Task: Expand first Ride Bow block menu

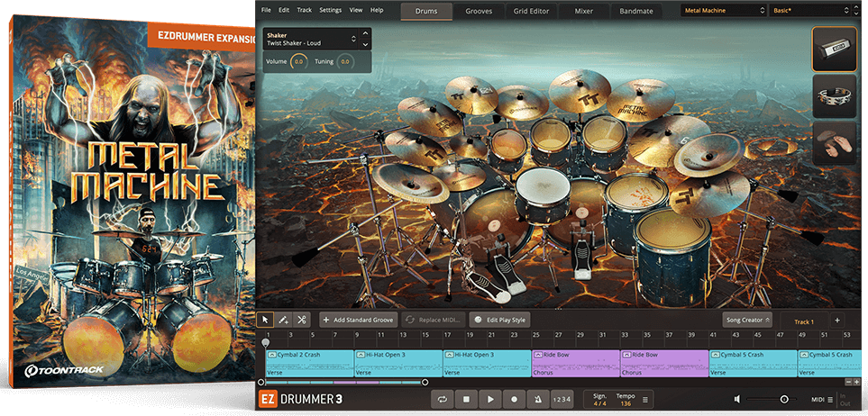Action: (x=537, y=355)
